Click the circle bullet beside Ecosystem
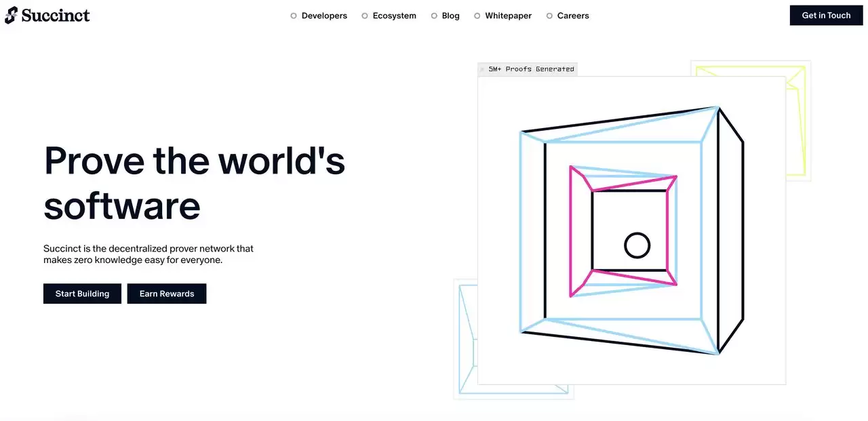 coord(365,16)
